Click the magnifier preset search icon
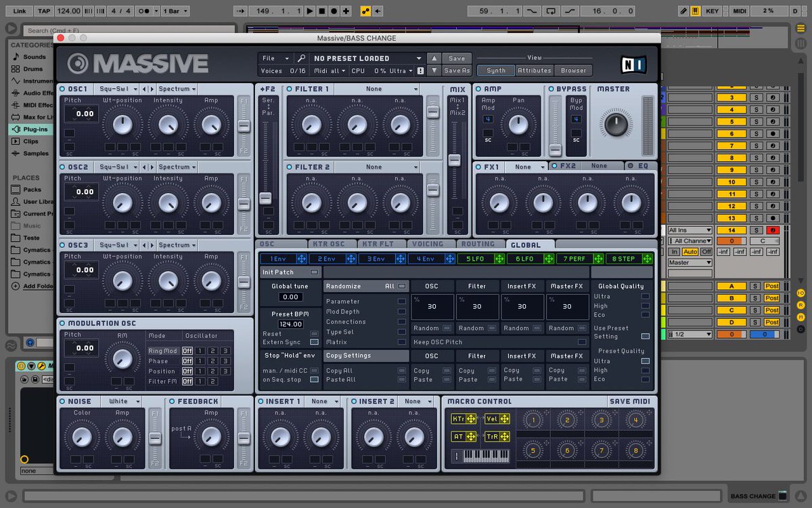Viewport: 812px width, 508px height. 302,58
